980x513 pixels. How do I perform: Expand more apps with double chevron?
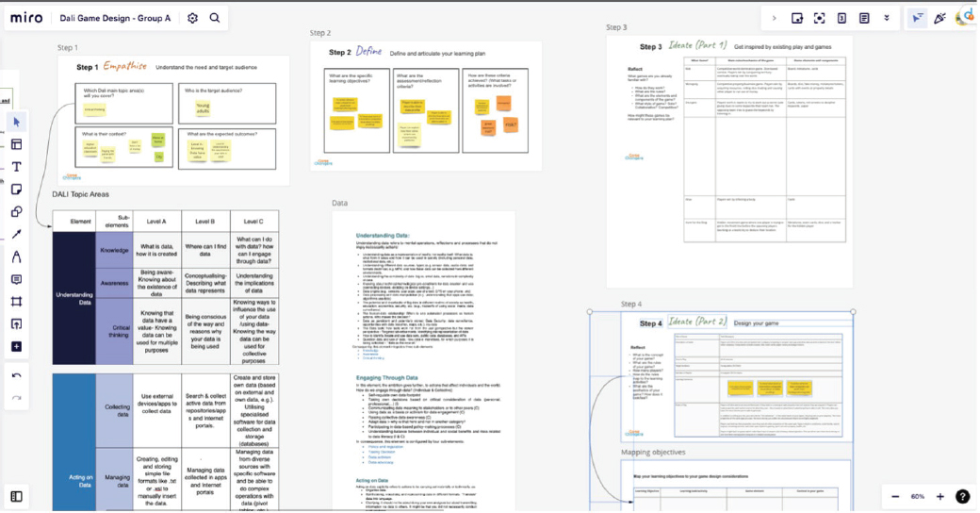[x=887, y=18]
